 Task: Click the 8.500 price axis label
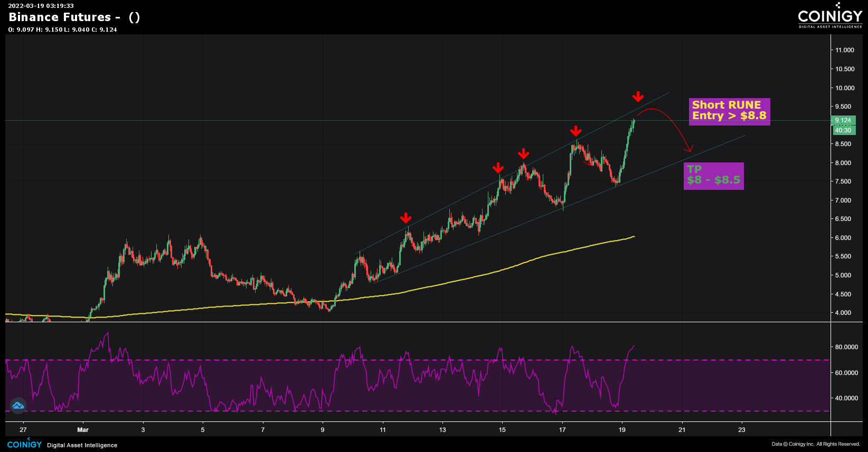(x=843, y=144)
